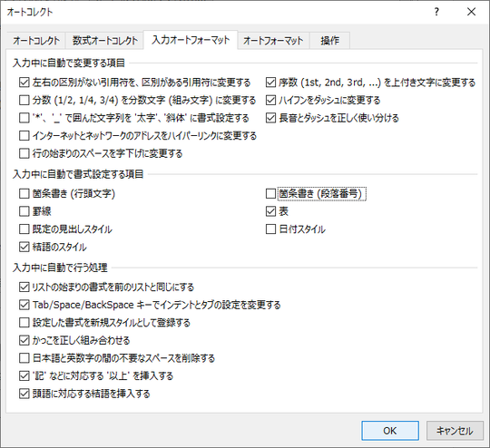Check the 罫線 option
This screenshot has width=490, height=448.
[x=24, y=211]
